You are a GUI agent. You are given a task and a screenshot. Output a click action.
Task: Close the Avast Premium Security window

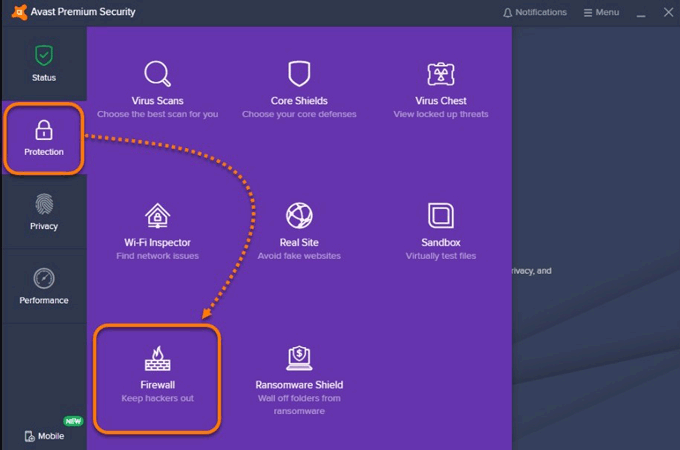click(x=667, y=12)
